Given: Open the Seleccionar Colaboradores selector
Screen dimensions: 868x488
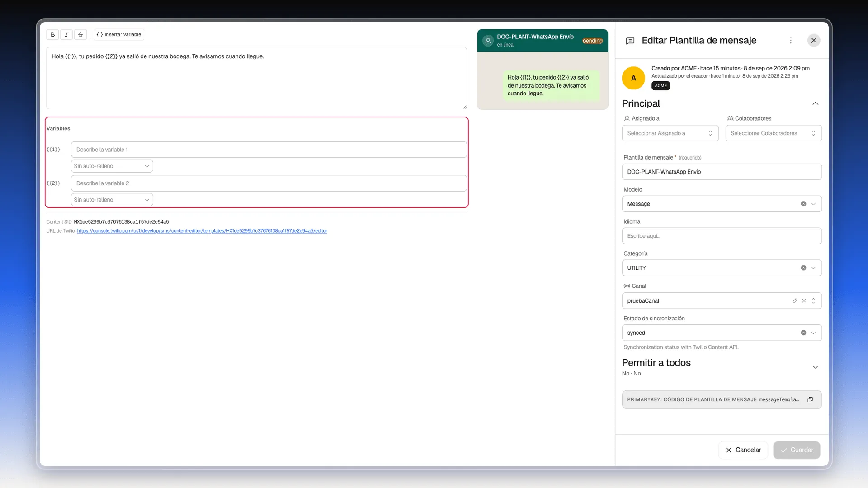Looking at the screenshot, I should click(774, 133).
